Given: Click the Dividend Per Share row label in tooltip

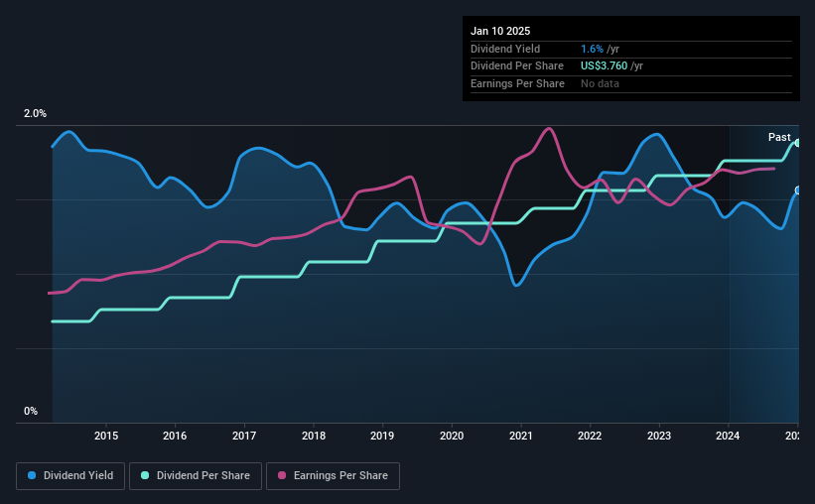Looking at the screenshot, I should (516, 66).
